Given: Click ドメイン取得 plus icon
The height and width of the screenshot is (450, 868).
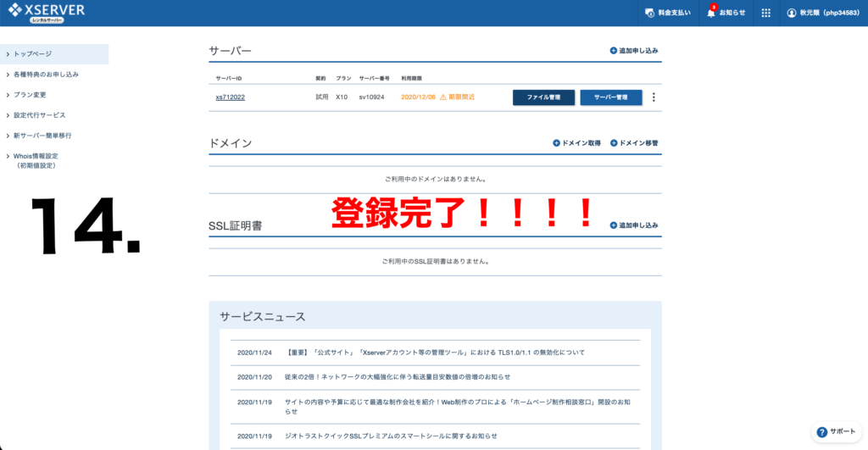Looking at the screenshot, I should click(x=557, y=143).
